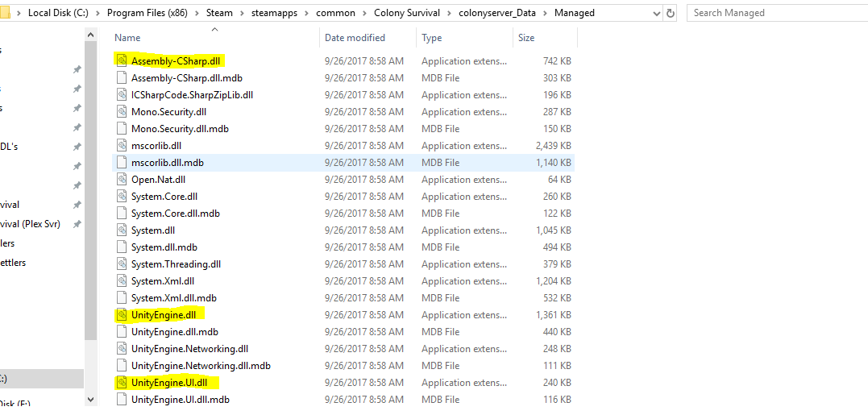This screenshot has width=868, height=415.
Task: Click the System.Threading.dll file icon
Action: (122, 264)
